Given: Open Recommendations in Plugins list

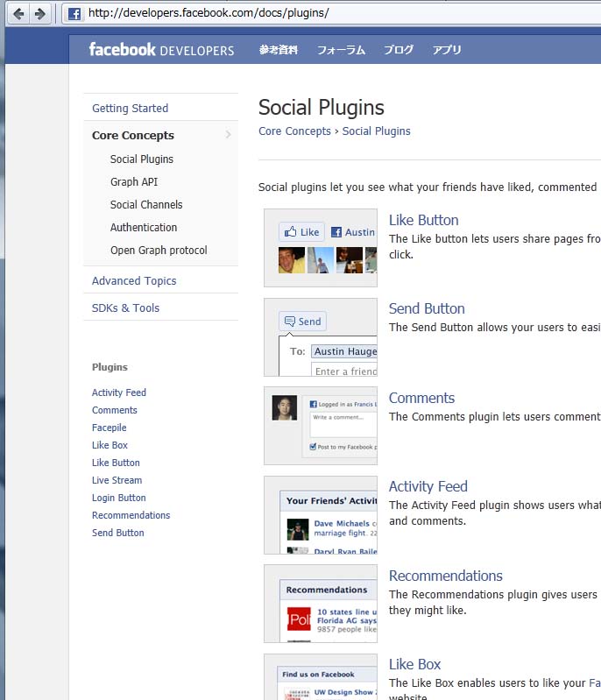Looking at the screenshot, I should point(131,515).
